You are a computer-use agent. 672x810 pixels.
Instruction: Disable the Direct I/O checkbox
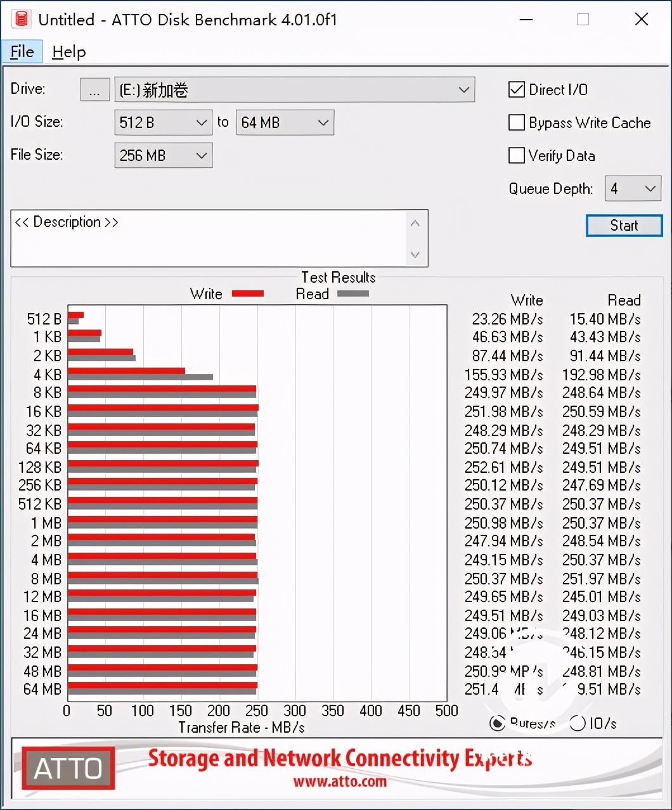click(x=516, y=89)
